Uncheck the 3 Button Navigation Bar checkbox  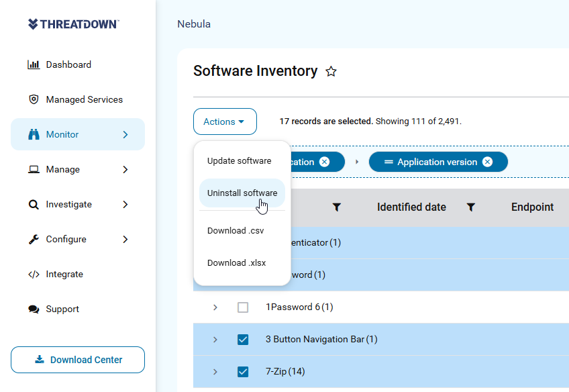(243, 340)
